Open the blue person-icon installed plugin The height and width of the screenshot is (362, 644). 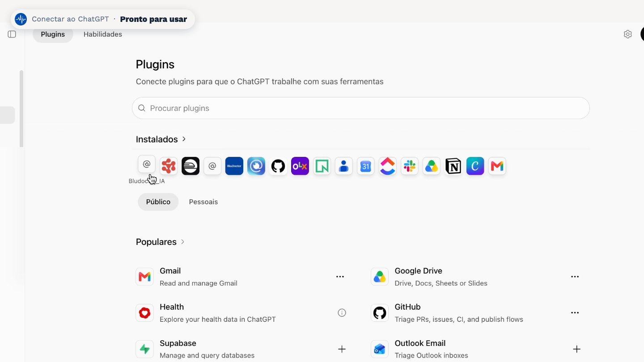(x=344, y=166)
